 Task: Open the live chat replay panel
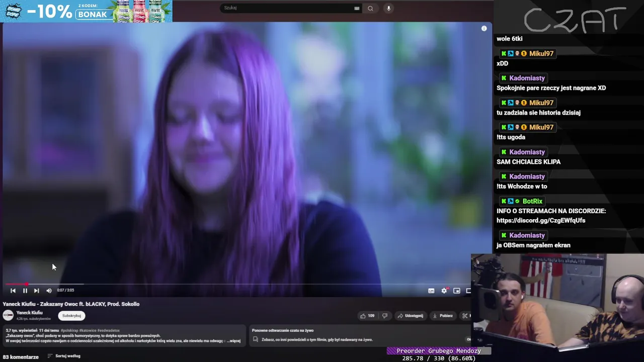[x=360, y=335]
